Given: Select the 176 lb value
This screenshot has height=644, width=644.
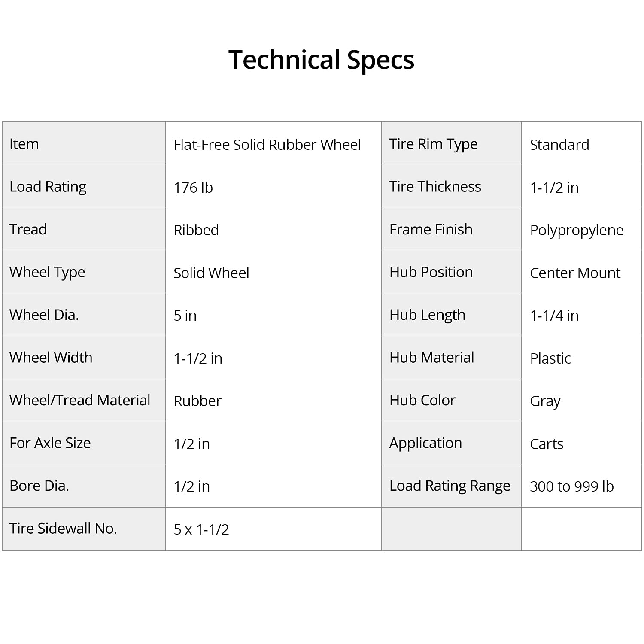Looking at the screenshot, I should point(193,188).
